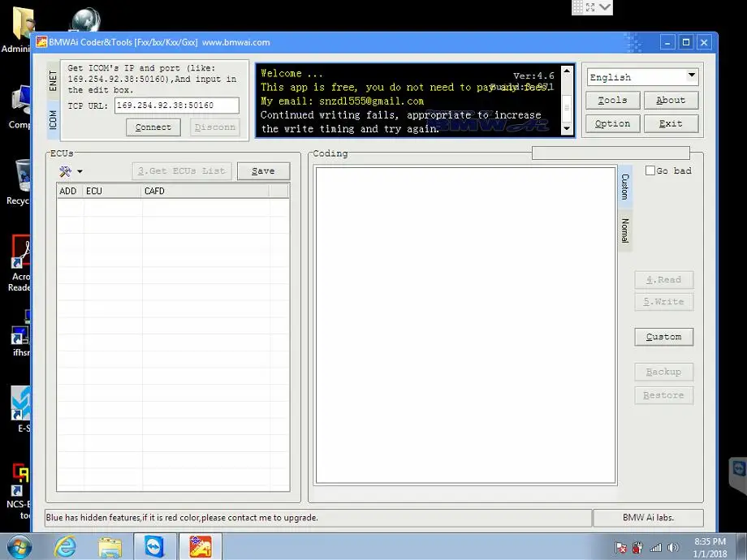Viewport: 747px width, 560px height.
Task: Click the 3.Get ECUs List button
Action: 182,171
